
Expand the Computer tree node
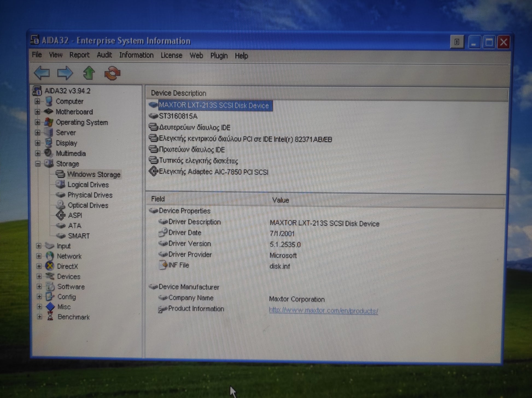point(37,101)
